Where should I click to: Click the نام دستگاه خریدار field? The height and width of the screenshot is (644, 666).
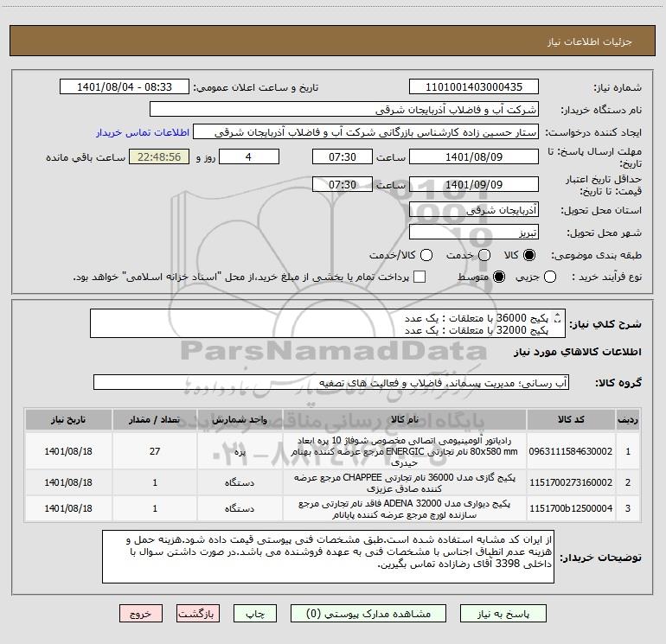click(344, 109)
